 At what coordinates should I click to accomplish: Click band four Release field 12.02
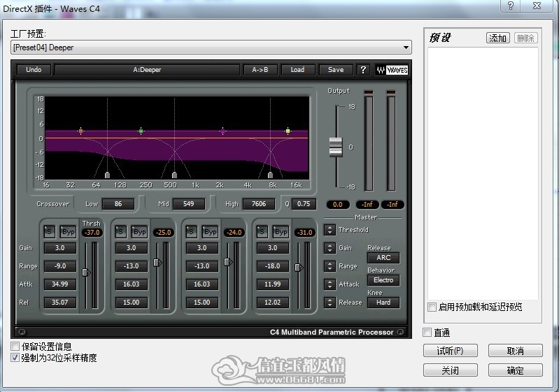(x=272, y=303)
